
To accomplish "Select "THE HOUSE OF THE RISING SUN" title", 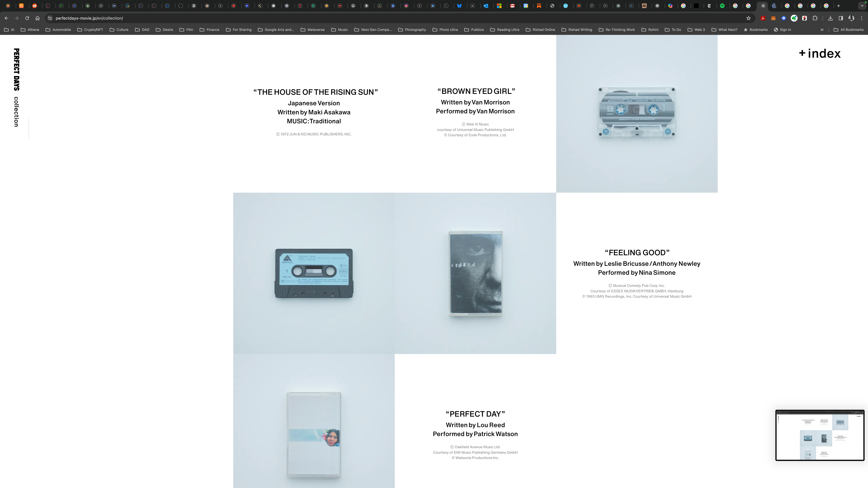I will (x=315, y=92).
